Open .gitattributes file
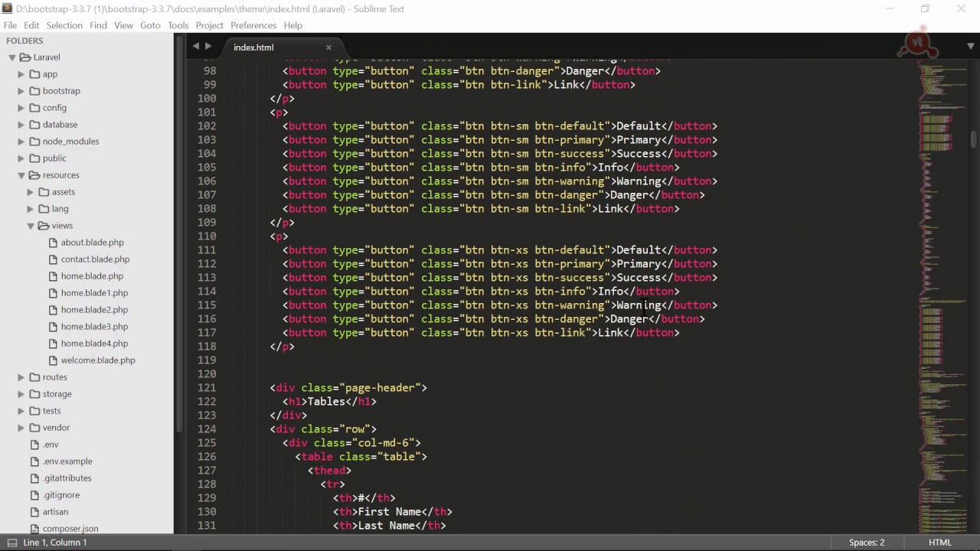980x551 pixels. click(67, 478)
